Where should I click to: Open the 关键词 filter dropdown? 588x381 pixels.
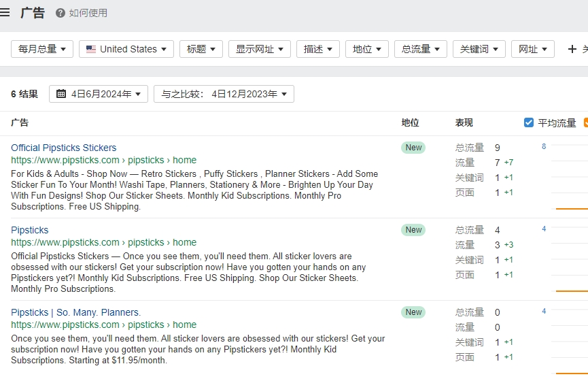click(x=479, y=49)
